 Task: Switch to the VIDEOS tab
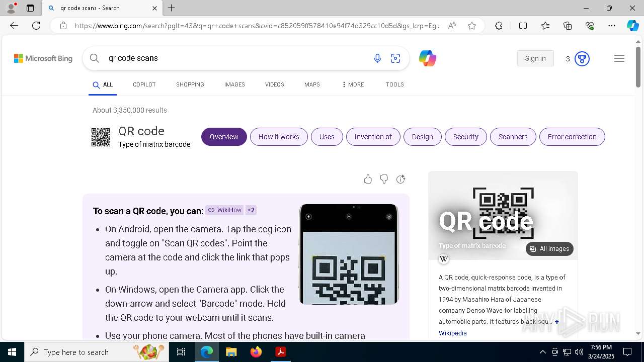tap(275, 84)
